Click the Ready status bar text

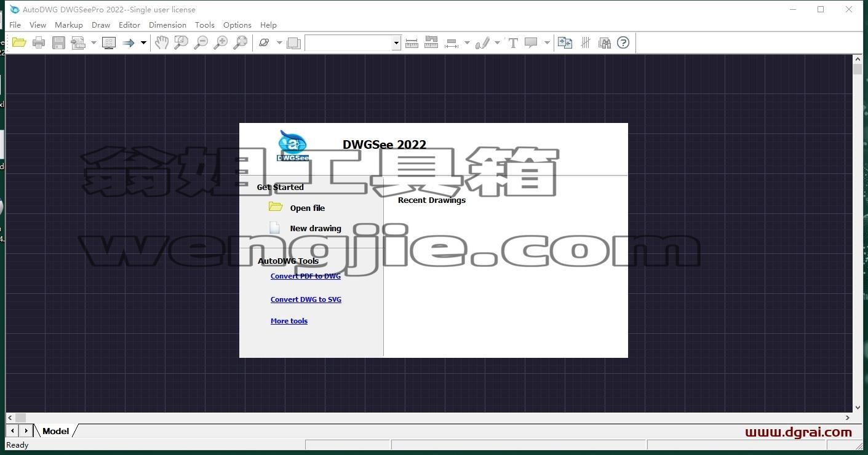(x=17, y=445)
